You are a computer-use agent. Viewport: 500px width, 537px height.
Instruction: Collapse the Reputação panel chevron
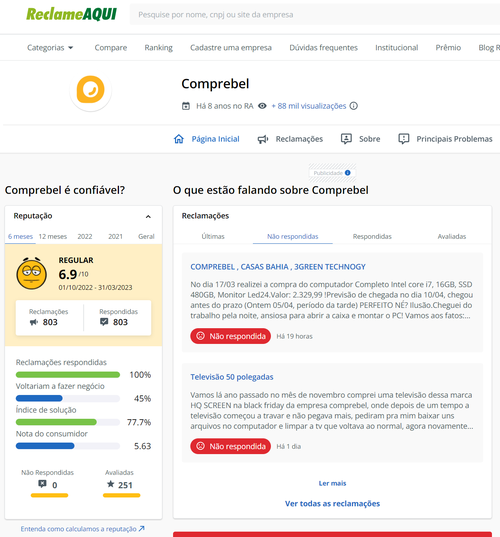point(148,216)
